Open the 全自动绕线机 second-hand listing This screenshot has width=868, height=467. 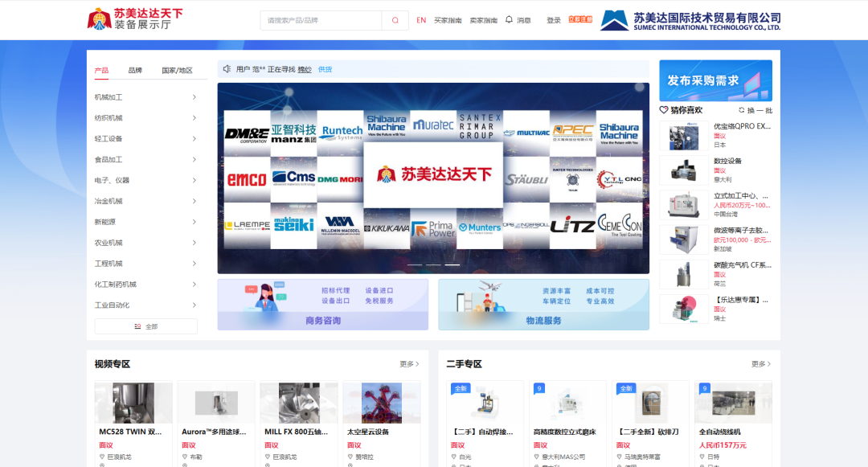[734, 424]
